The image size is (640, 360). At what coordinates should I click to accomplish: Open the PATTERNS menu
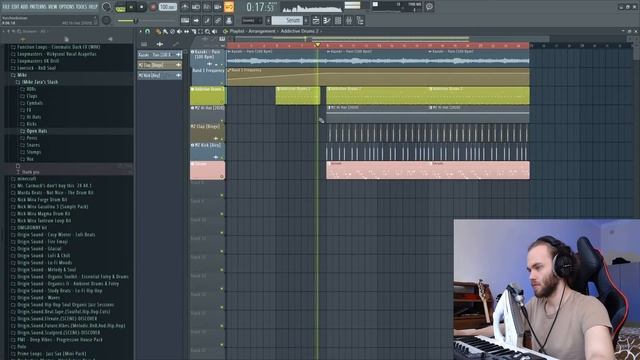tap(38, 7)
